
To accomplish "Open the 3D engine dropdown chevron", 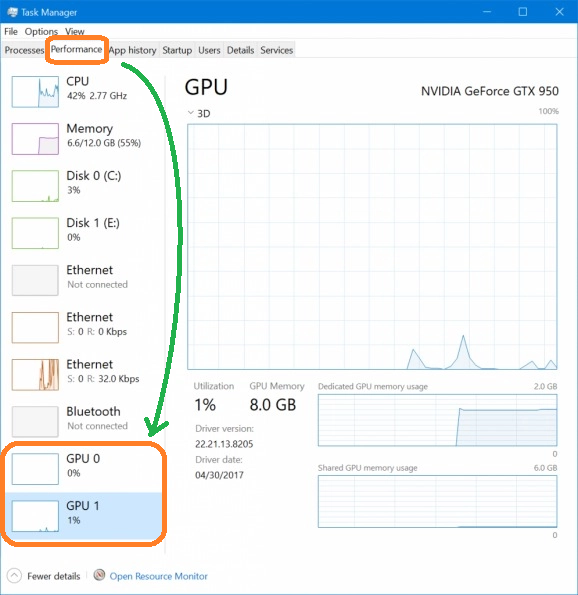I will (x=191, y=113).
